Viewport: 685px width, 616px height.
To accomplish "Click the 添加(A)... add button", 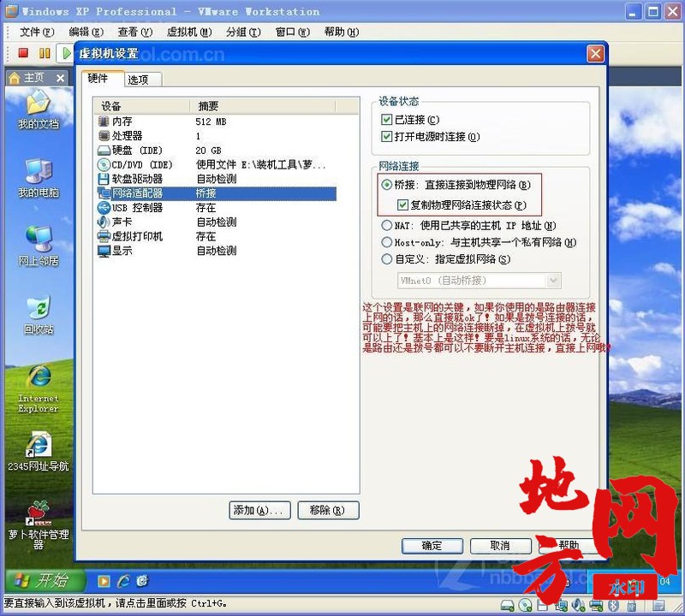I will coord(260,510).
